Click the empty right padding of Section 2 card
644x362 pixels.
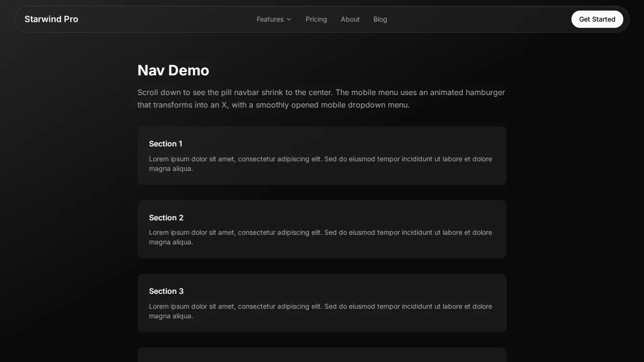coord(500,217)
